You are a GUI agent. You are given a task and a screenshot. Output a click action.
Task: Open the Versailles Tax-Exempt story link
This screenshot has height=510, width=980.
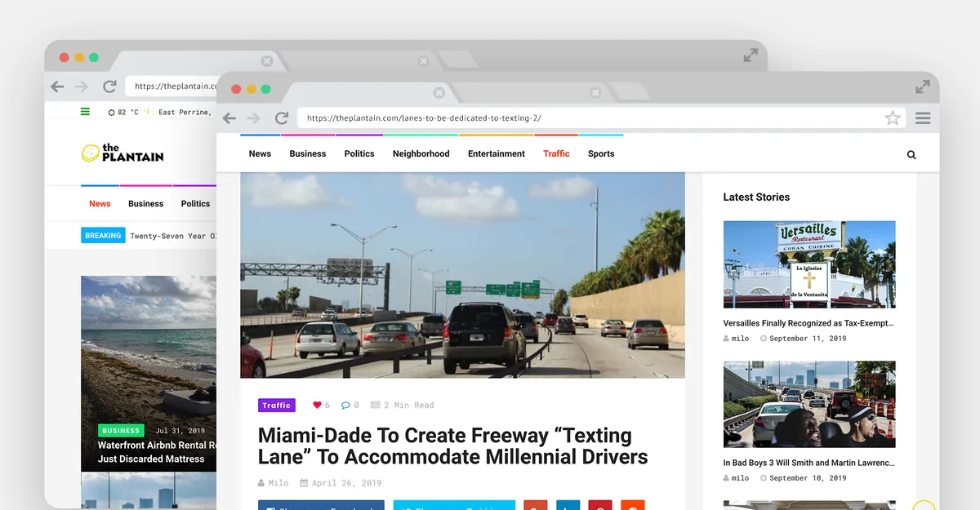click(808, 323)
